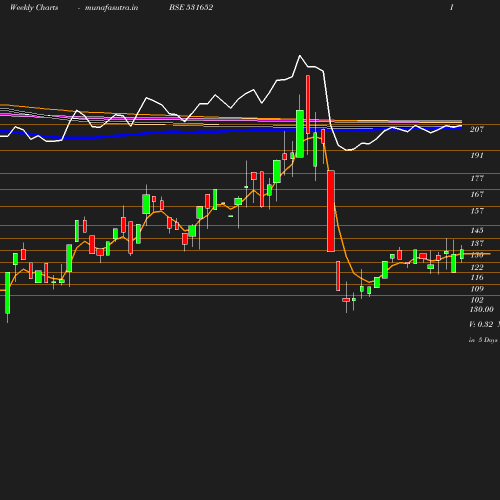Select the 167 price axis label

click(x=477, y=194)
